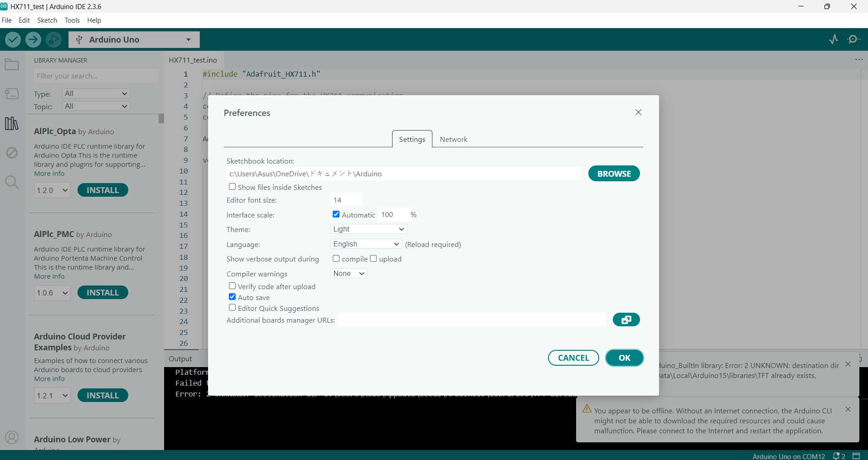The height and width of the screenshot is (460, 868).
Task: Click the Editor font size field
Action: (347, 200)
